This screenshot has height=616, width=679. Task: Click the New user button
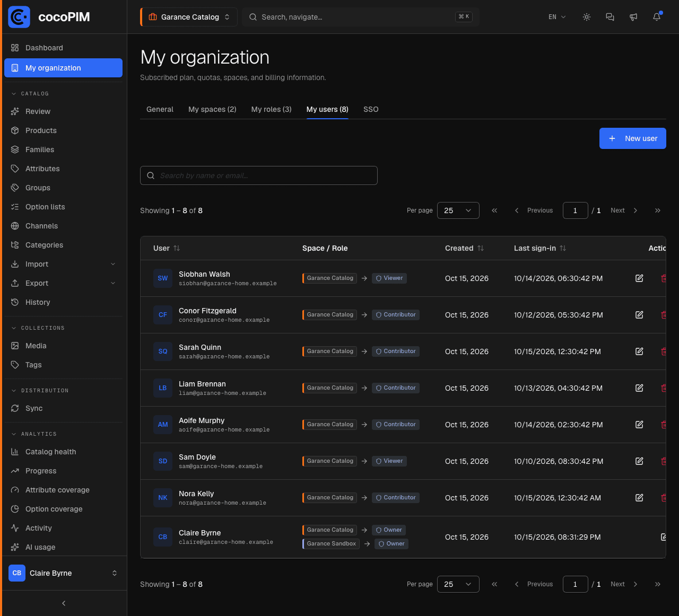(x=633, y=138)
